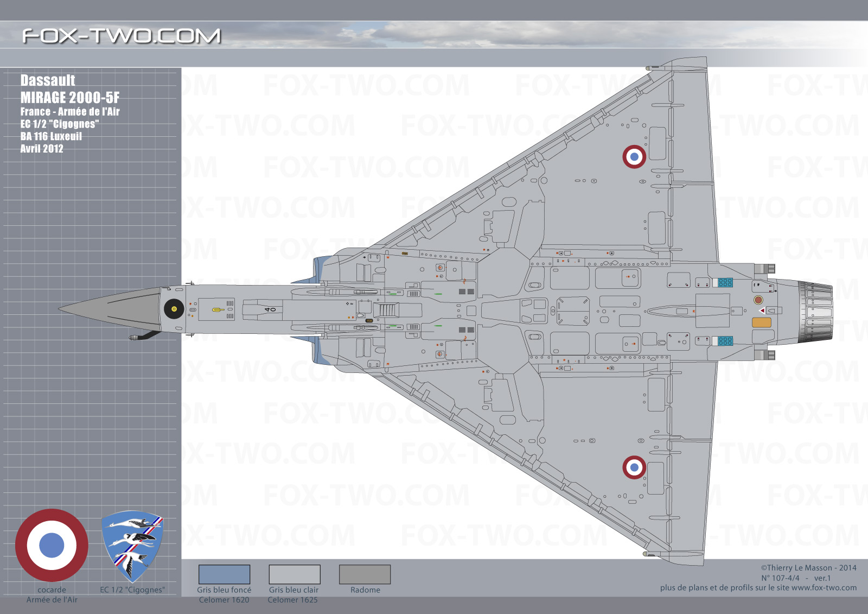868x614 pixels.
Task: Click the "N° 107-4/4 - ver.1" text
Action: [x=796, y=578]
